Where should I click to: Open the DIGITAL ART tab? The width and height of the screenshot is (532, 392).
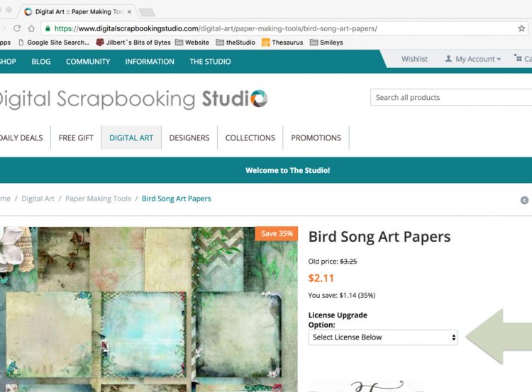point(131,138)
